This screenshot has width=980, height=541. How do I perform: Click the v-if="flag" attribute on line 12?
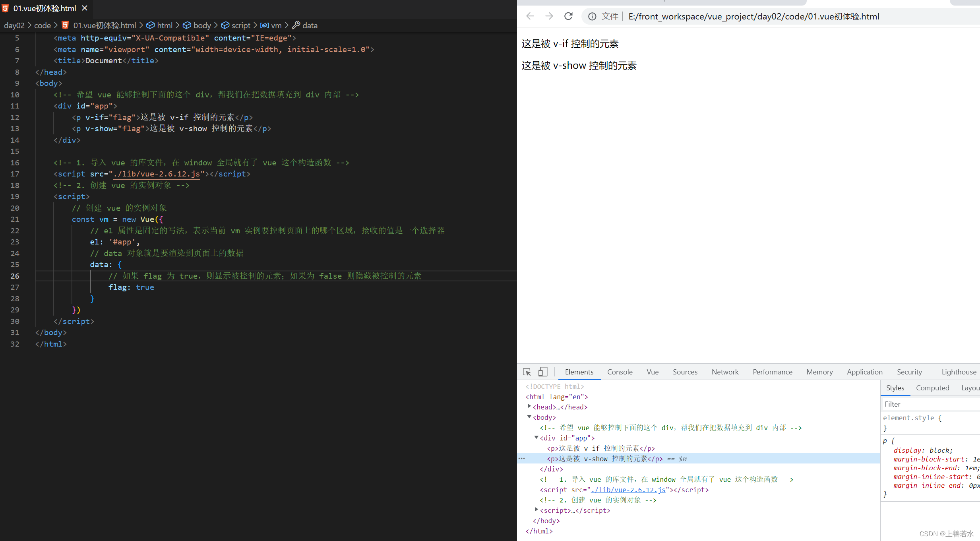pyautogui.click(x=110, y=118)
